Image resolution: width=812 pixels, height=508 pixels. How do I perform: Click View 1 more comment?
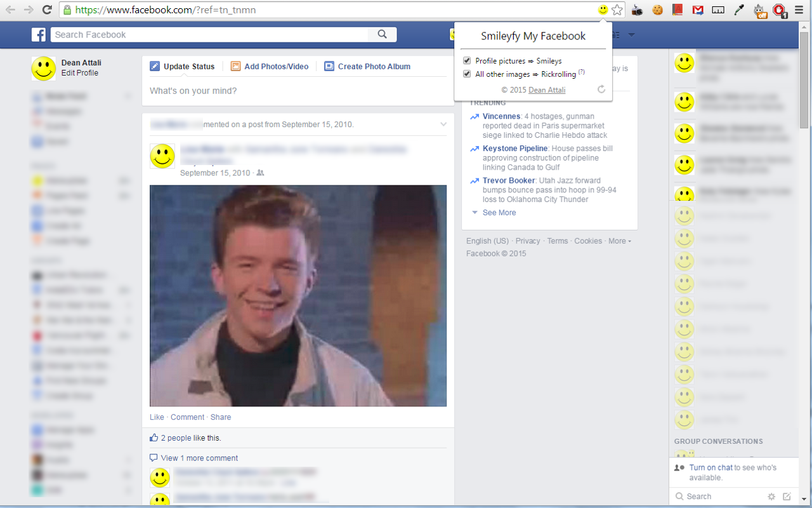[199, 458]
